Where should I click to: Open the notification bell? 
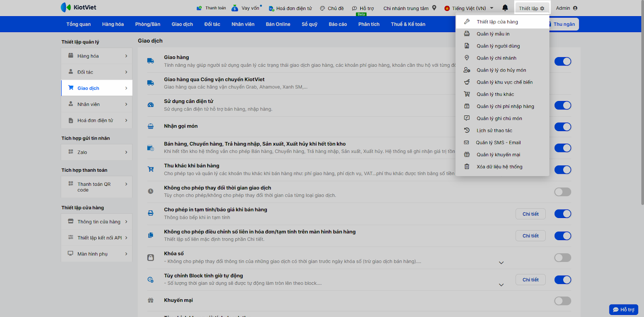click(x=505, y=8)
